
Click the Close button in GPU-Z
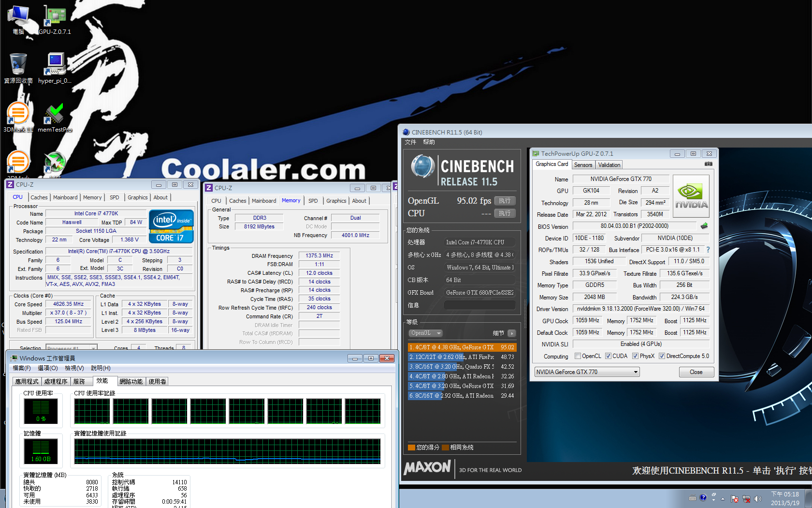click(696, 372)
